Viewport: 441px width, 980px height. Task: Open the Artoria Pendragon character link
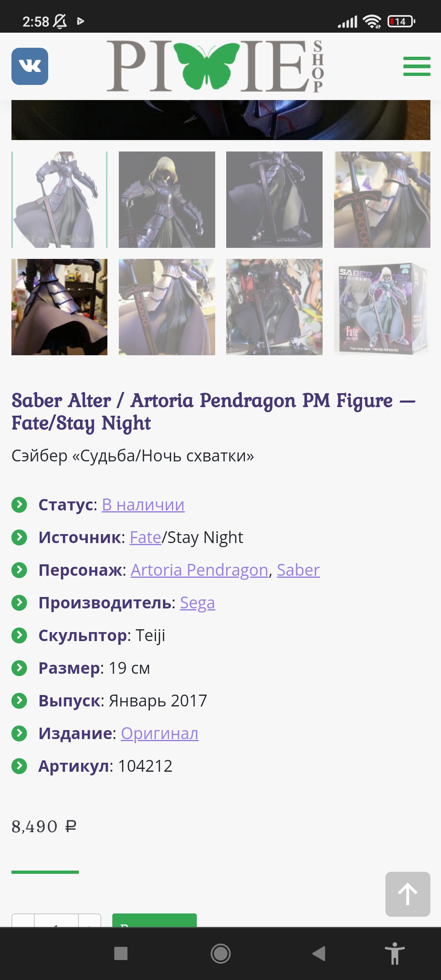click(x=199, y=570)
